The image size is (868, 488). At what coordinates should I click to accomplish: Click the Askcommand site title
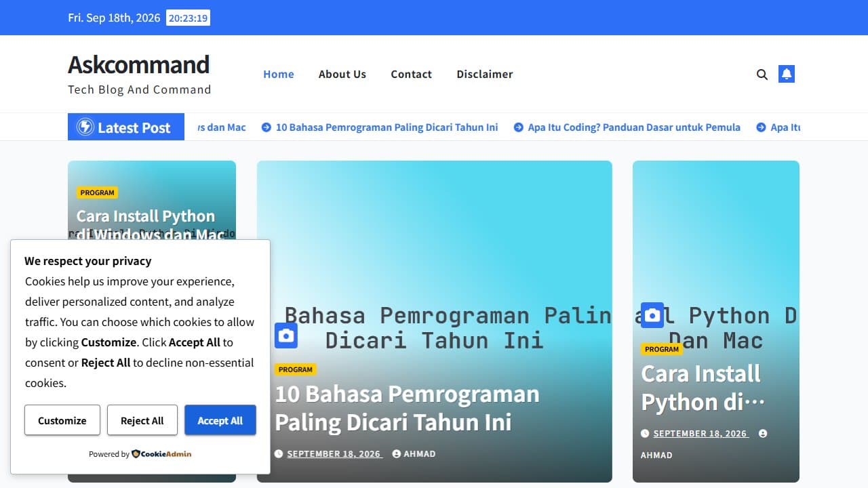coord(138,64)
